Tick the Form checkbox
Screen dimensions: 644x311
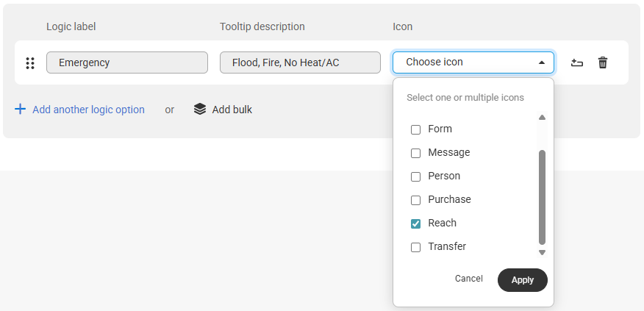(415, 129)
